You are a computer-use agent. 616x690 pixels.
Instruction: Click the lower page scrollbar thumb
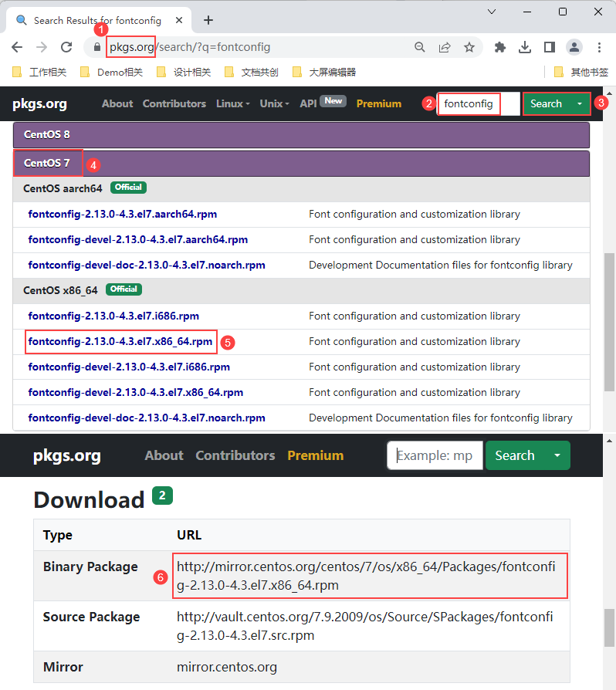coord(609,628)
